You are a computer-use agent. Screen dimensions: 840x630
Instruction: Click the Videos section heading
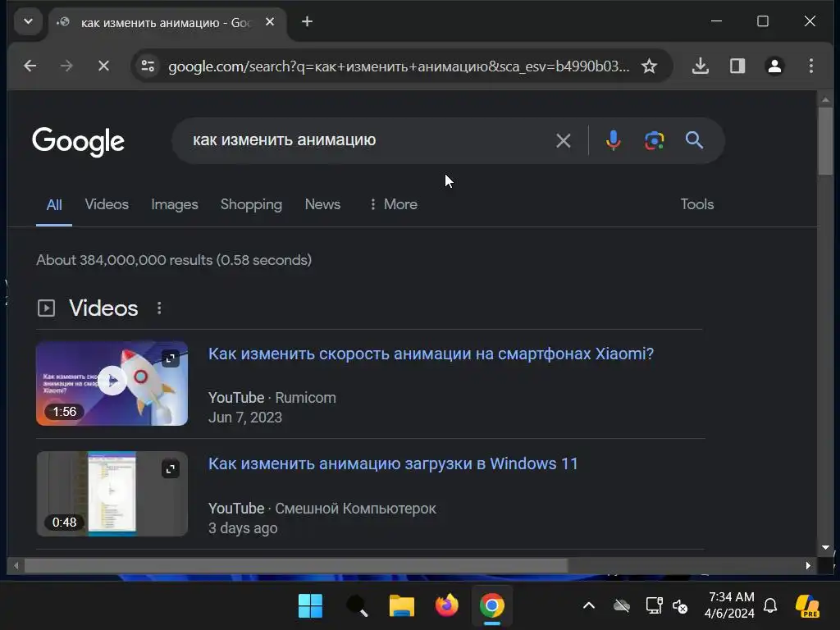point(103,308)
